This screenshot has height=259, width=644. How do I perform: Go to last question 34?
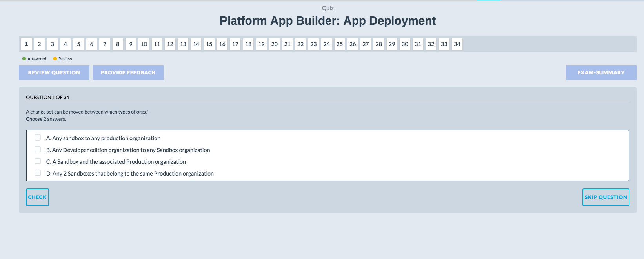click(457, 44)
